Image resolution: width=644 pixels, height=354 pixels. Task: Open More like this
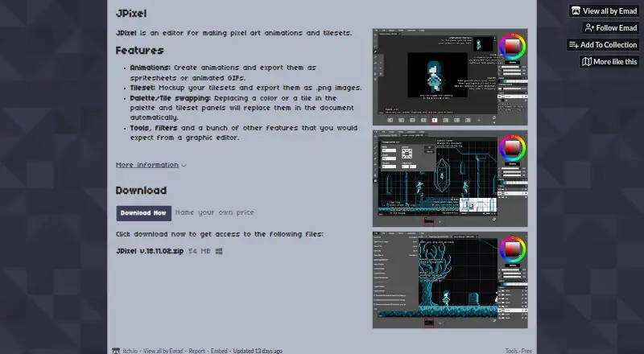609,62
